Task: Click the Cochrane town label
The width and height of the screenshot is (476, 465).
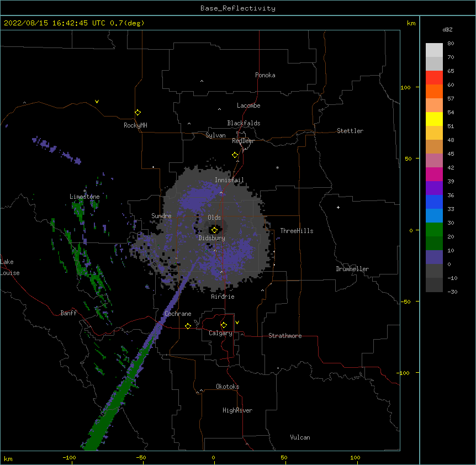Action: [x=178, y=314]
